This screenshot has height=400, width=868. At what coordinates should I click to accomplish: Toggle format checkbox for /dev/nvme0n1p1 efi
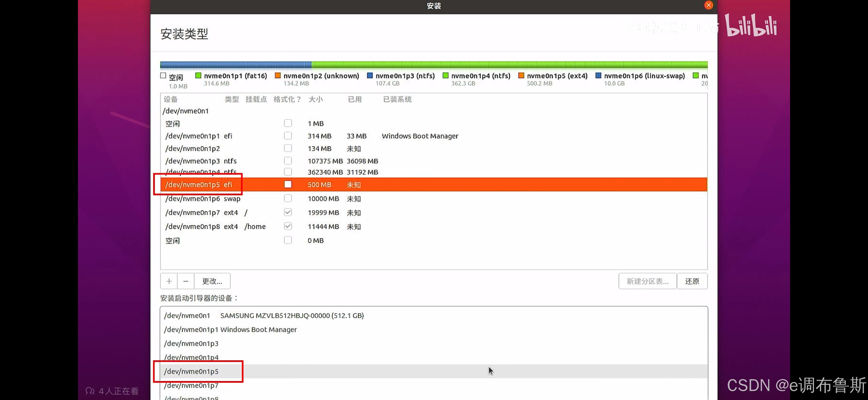click(x=288, y=136)
